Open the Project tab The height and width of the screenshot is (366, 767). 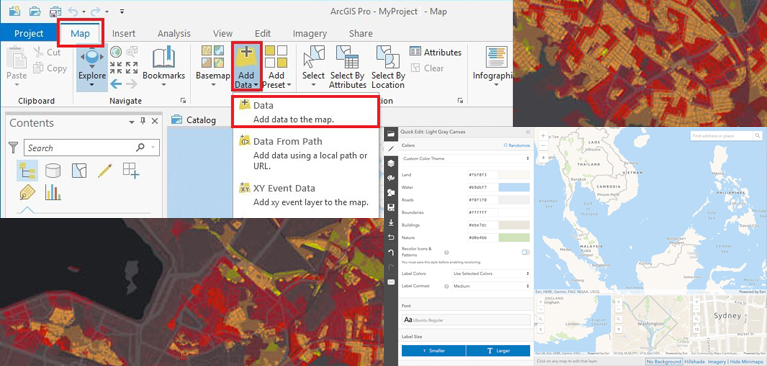point(29,33)
